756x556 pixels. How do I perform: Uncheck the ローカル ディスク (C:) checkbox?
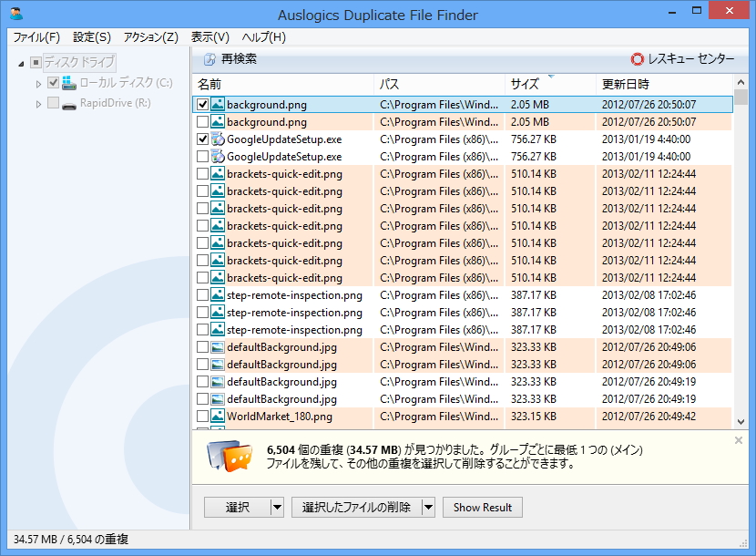(54, 83)
